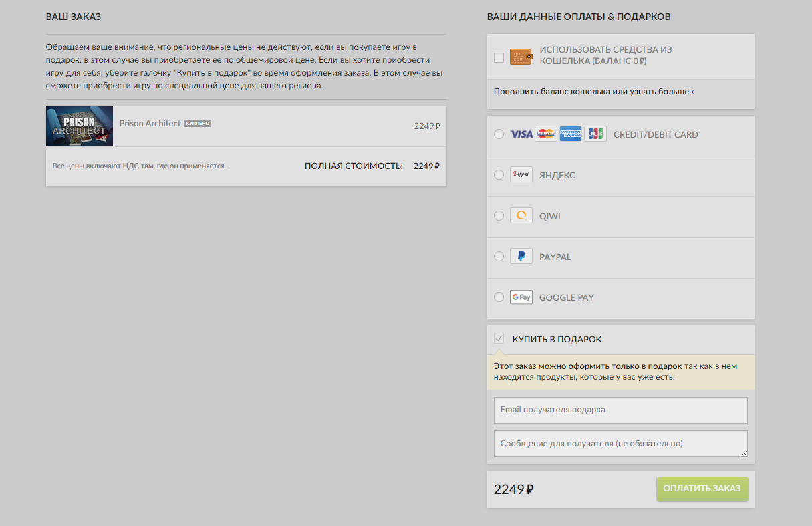Viewport: 812px width, 526px height.
Task: Select the QIWI radio button
Action: (x=499, y=216)
